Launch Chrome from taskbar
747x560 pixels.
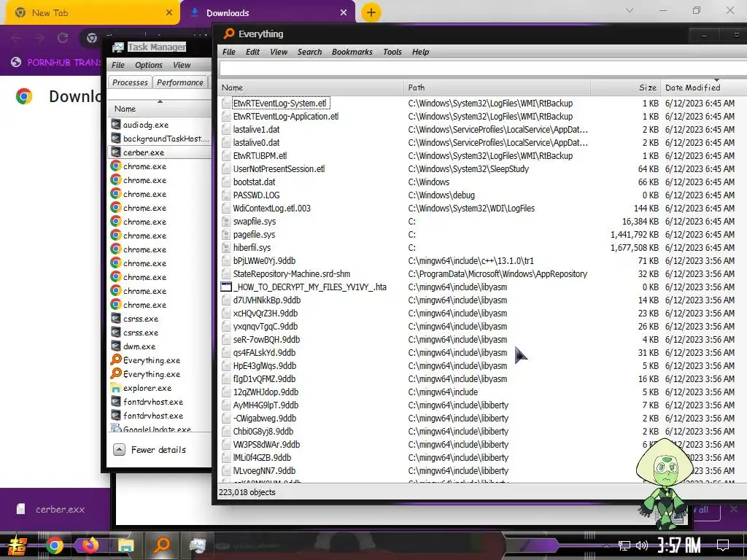tap(54, 545)
